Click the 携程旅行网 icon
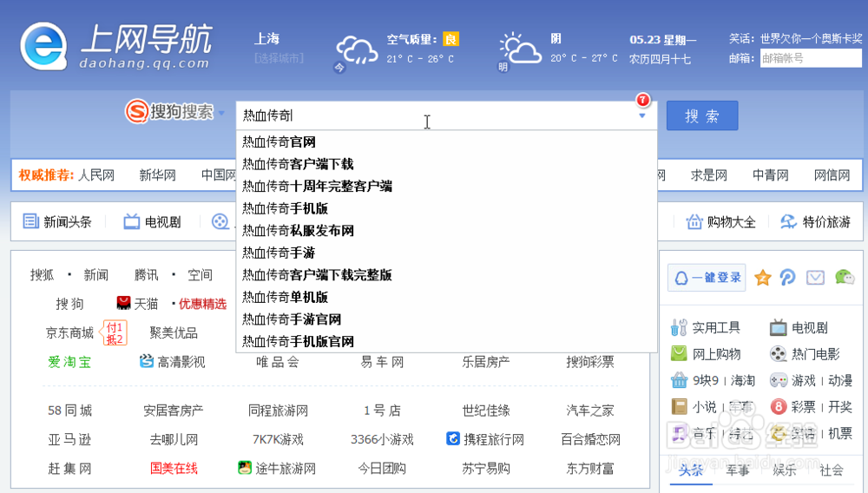 [453, 439]
